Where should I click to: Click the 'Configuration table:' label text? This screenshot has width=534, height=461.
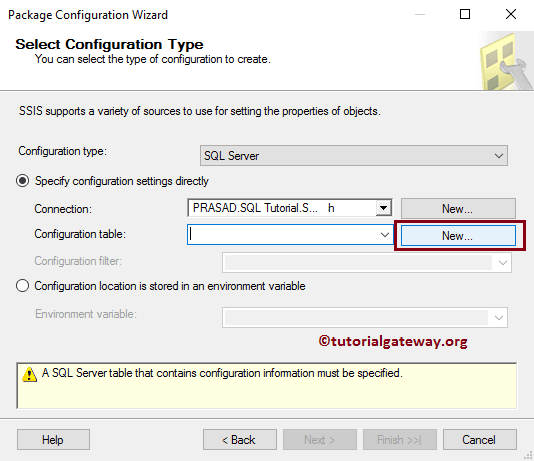point(80,234)
